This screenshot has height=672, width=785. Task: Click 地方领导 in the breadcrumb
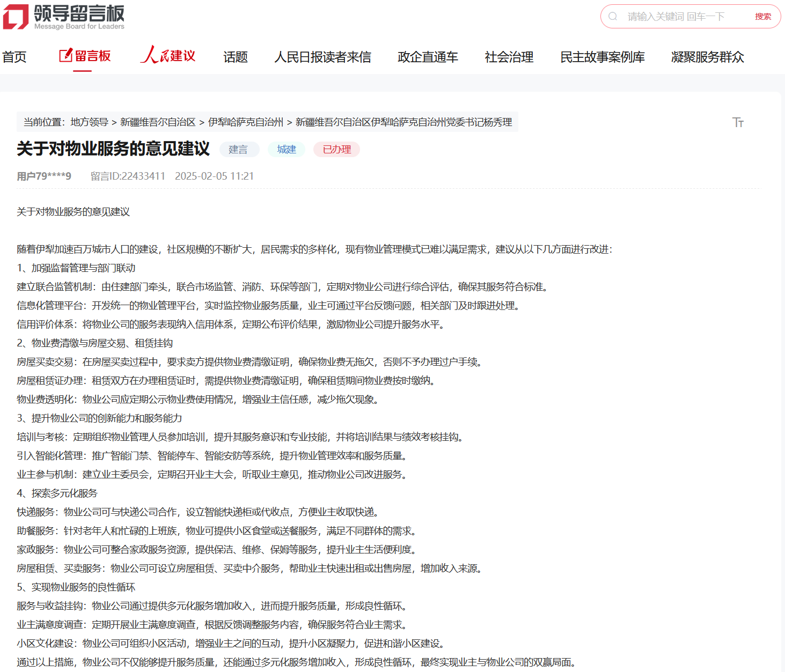point(89,122)
